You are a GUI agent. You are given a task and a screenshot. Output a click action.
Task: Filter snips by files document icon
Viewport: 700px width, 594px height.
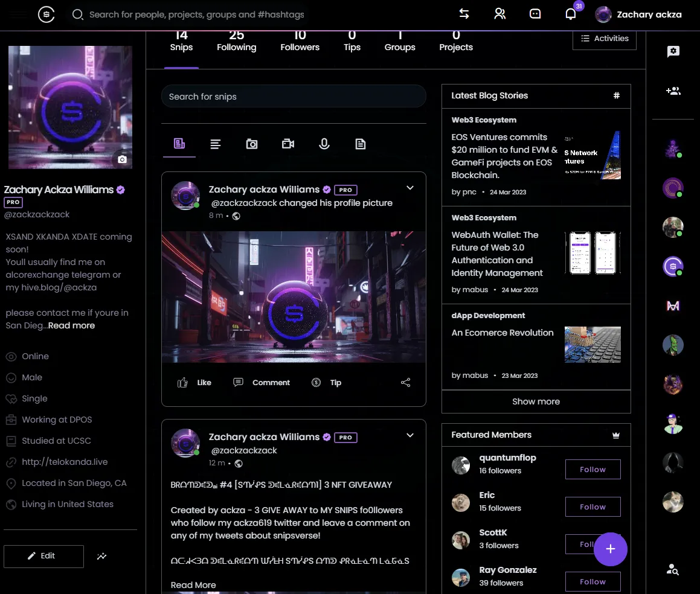click(x=361, y=144)
